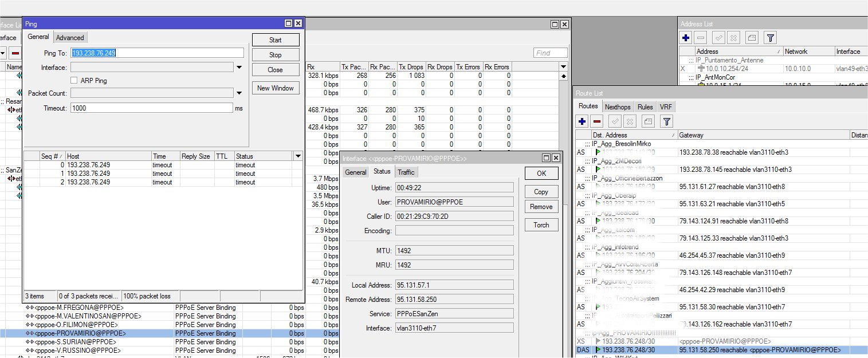Click the red remove icon in Route List
Image resolution: width=868 pixels, height=358 pixels.
(597, 121)
